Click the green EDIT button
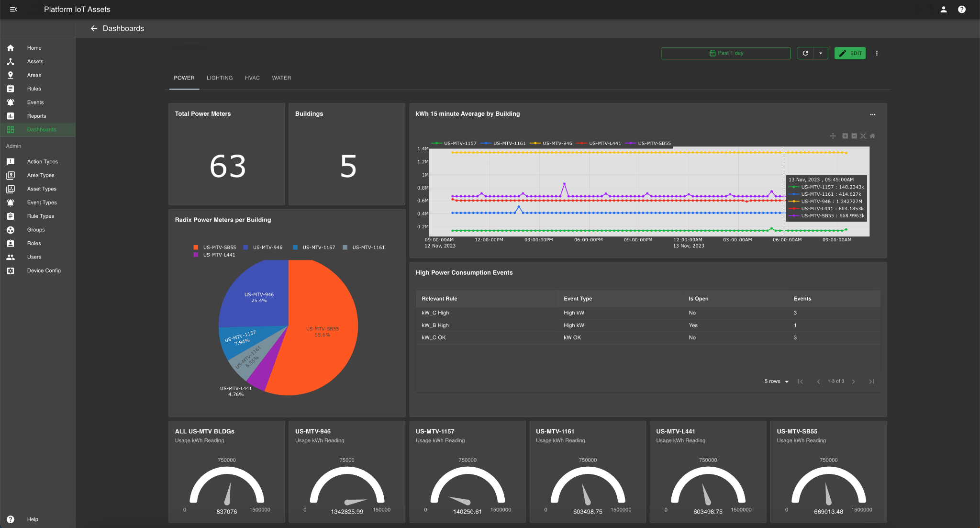Viewport: 980px width, 528px height. 850,53
